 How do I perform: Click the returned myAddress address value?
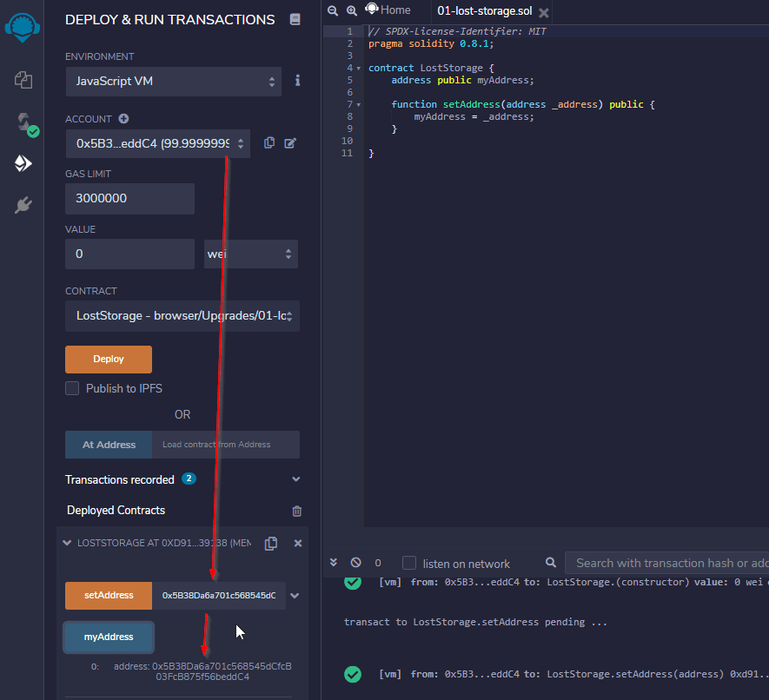[202, 671]
